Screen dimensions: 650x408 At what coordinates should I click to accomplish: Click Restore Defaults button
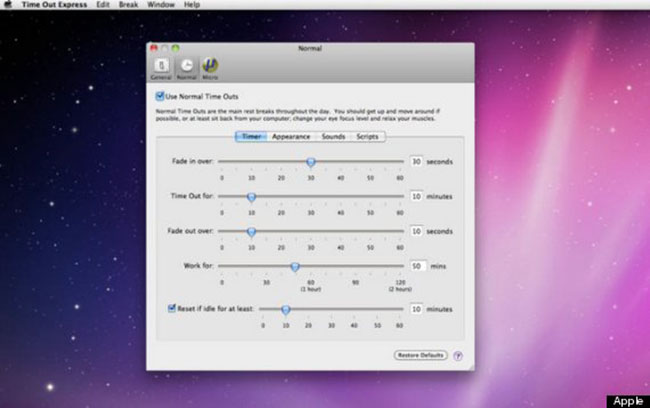point(420,355)
